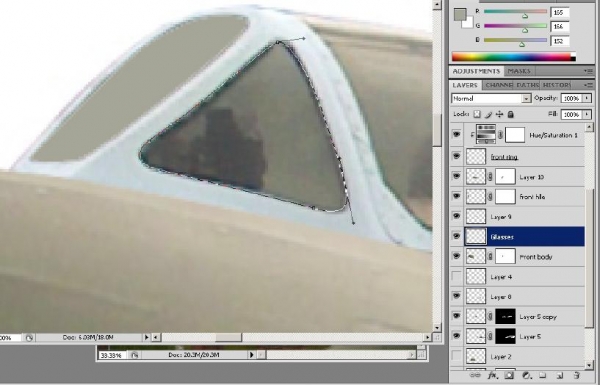The width and height of the screenshot is (600, 385).
Task: Open the layer style fx menu
Action: point(493,375)
